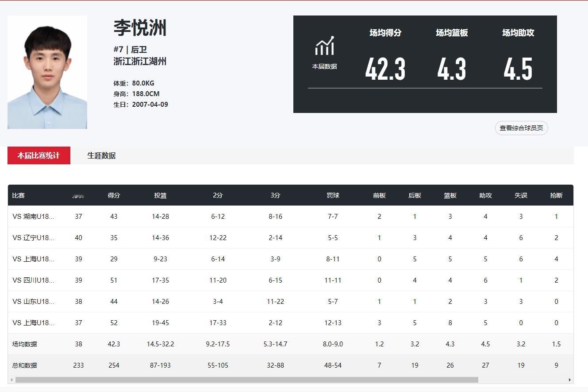Click the 助攻 column header
Viewport: 588px width, 392px height.
(485, 195)
